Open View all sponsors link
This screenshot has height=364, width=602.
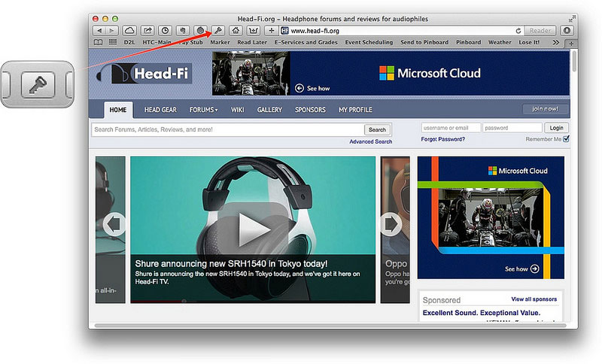534,299
